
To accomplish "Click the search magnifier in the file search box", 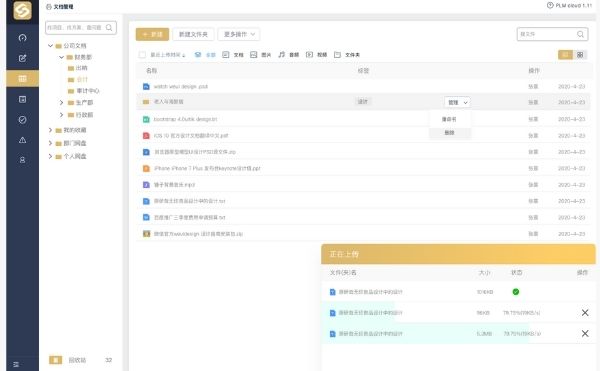I will tap(580, 34).
